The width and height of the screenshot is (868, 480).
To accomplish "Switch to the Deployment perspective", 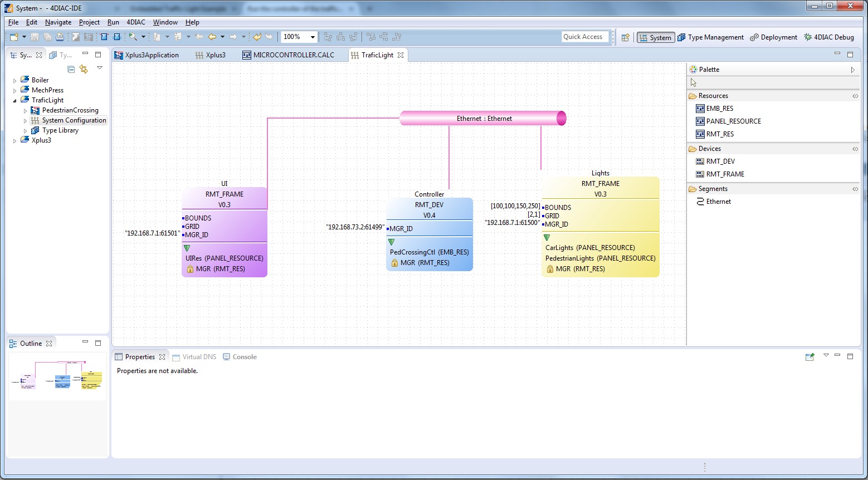I will pos(773,37).
